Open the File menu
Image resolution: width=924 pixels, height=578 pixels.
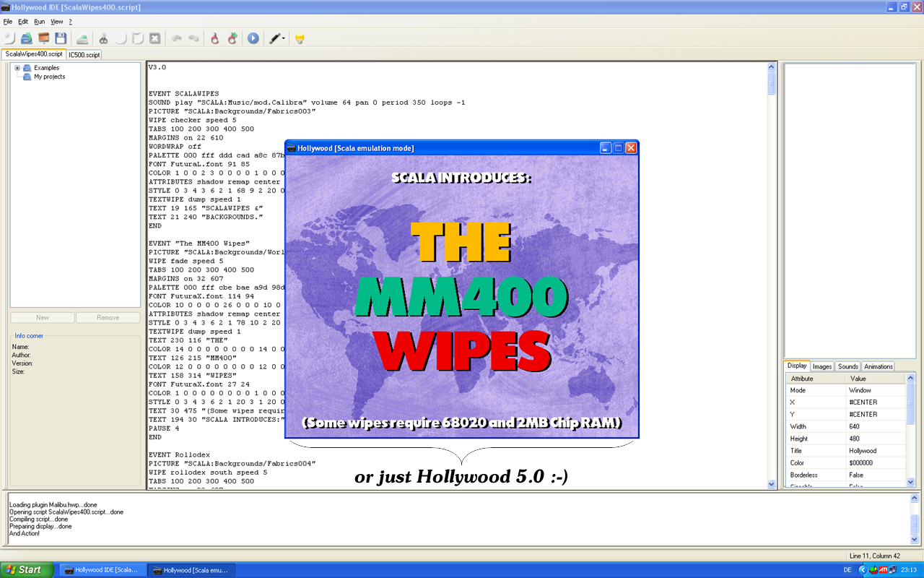point(8,22)
